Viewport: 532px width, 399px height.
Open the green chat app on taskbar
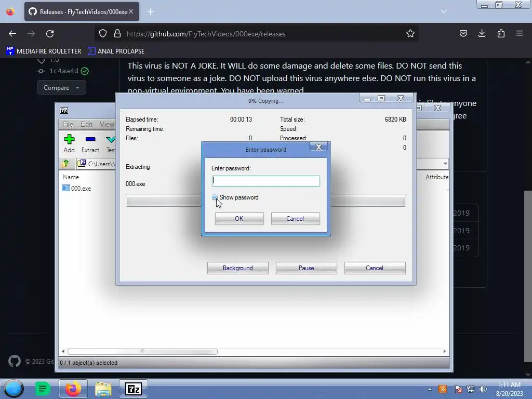click(x=43, y=389)
